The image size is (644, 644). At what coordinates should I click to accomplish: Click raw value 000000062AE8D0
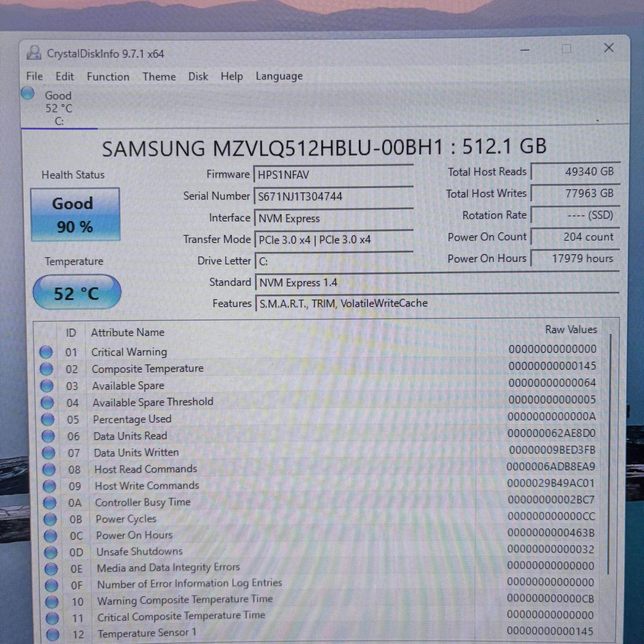coord(551,433)
